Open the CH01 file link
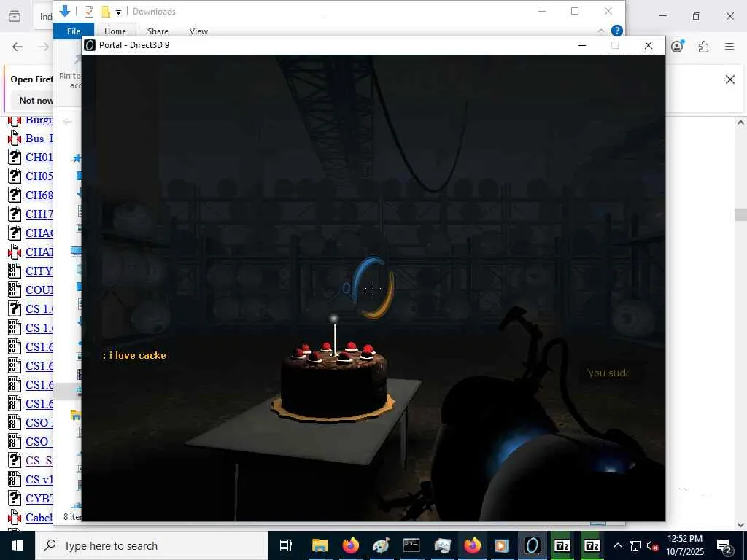 pyautogui.click(x=39, y=157)
